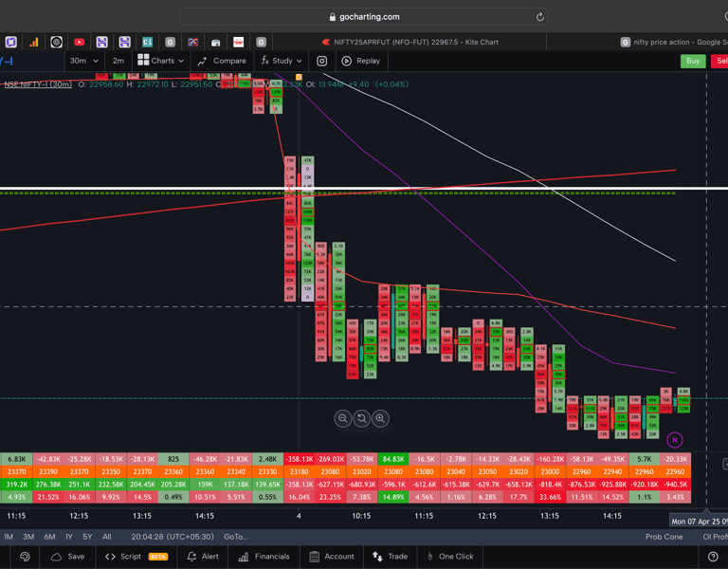Take a chart snapshot with camera icon
Viewport: 728px width, 569px height.
coord(321,61)
